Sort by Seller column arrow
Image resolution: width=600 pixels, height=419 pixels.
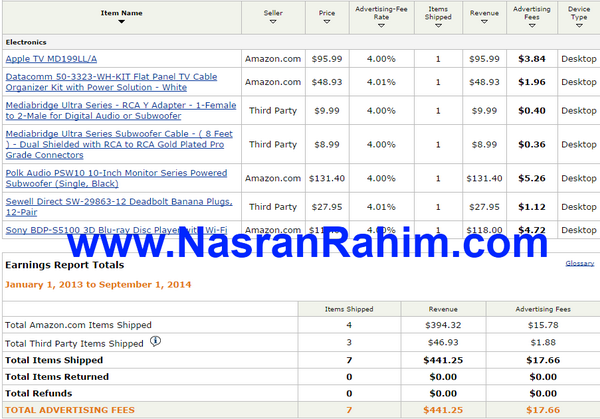click(x=273, y=22)
